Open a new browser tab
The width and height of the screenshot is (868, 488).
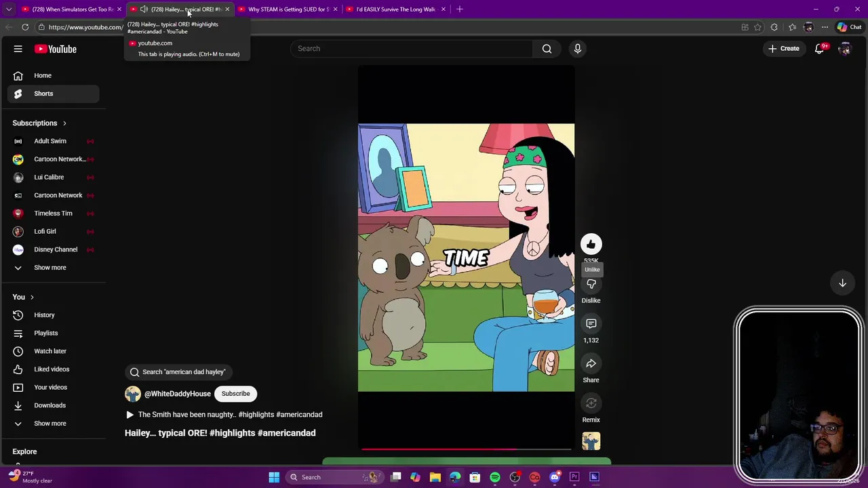(460, 9)
